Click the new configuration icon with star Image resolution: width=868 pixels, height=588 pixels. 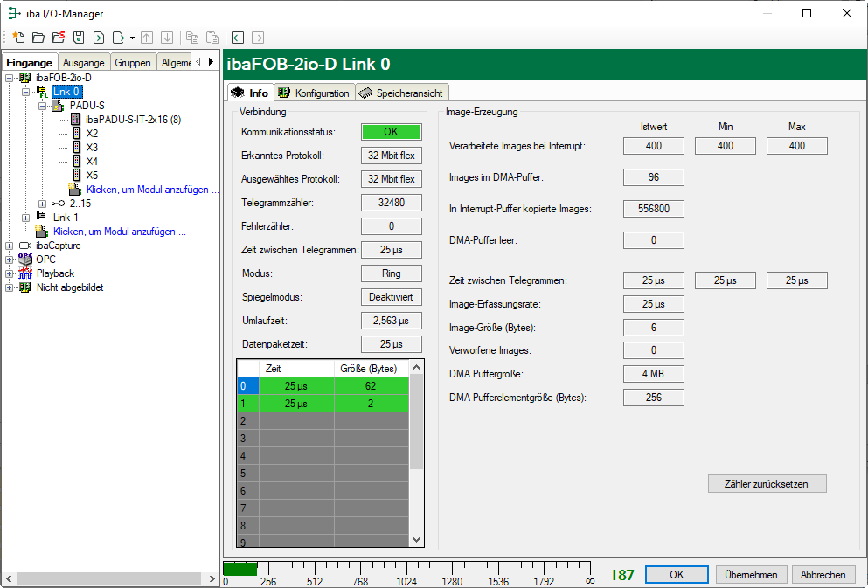click(x=17, y=38)
